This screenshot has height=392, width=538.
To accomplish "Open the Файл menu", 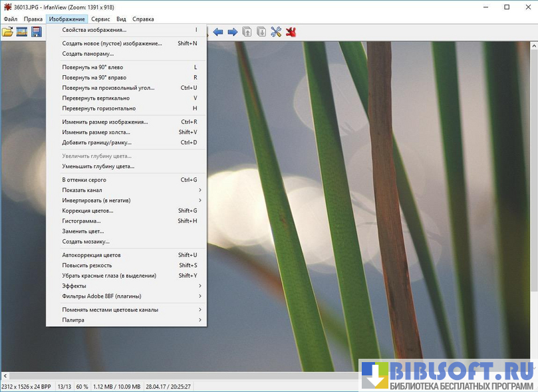I will (x=11, y=19).
